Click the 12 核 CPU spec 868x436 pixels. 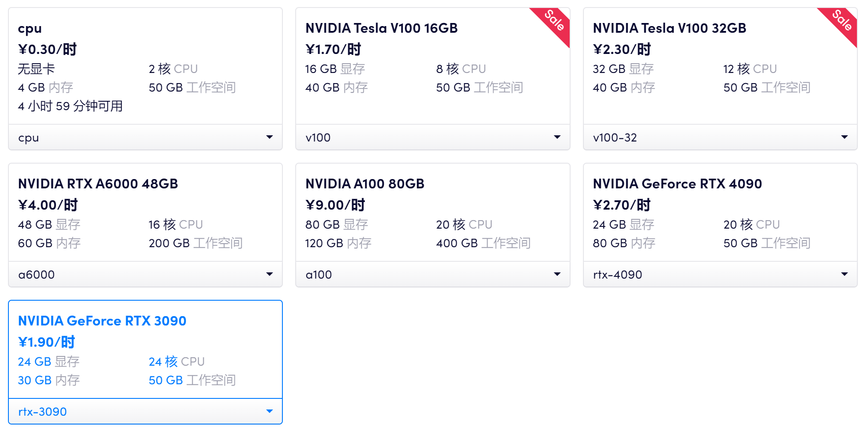click(x=750, y=69)
